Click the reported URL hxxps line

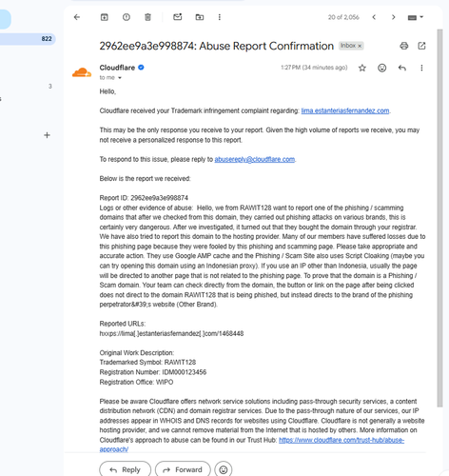tap(171, 333)
